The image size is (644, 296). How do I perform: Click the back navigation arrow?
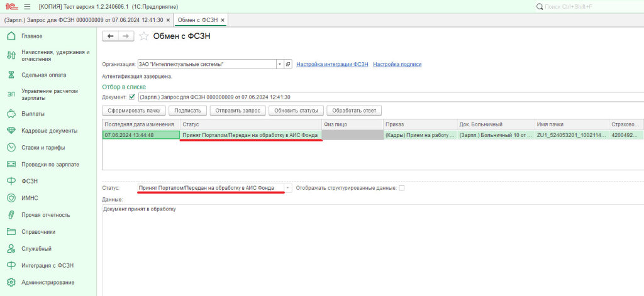click(x=111, y=36)
